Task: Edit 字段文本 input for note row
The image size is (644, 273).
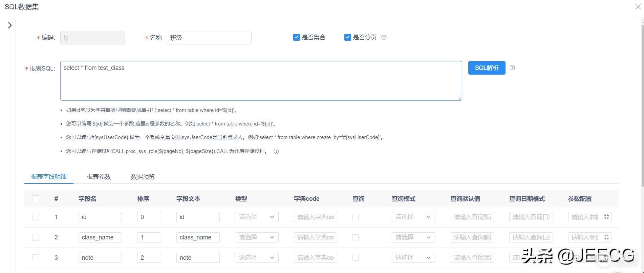Action: click(198, 258)
